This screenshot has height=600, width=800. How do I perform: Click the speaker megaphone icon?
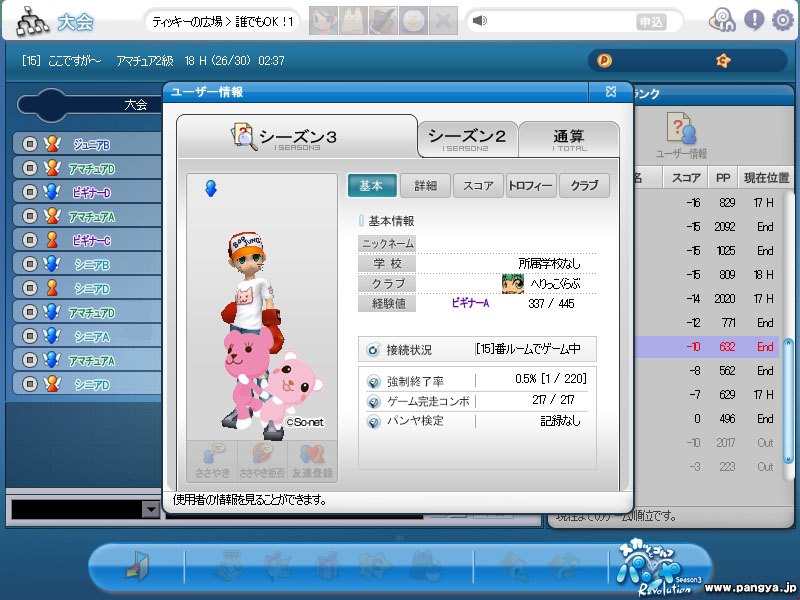[480, 20]
